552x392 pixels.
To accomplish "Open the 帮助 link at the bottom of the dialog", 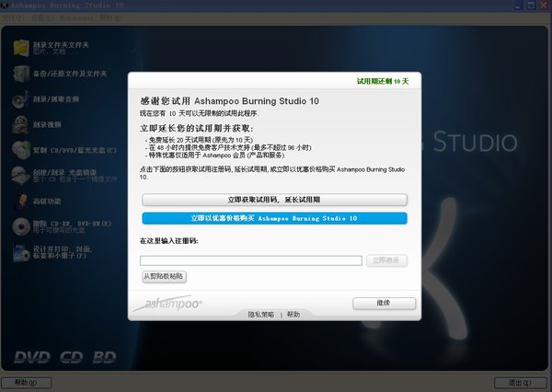I will pos(293,315).
